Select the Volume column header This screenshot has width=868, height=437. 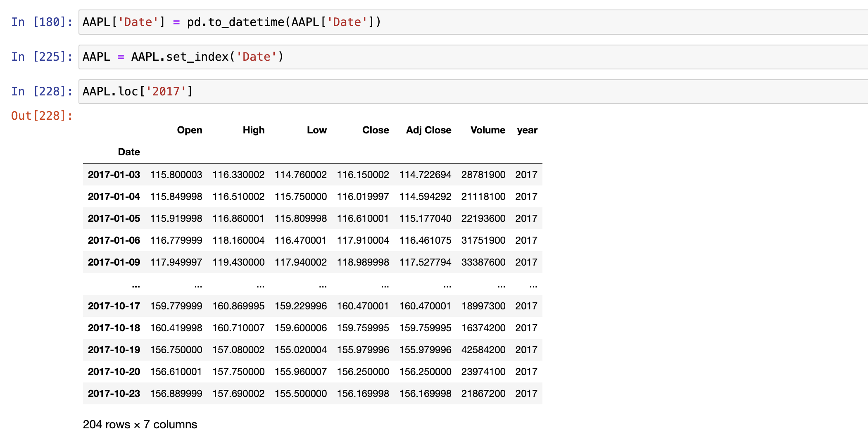click(488, 130)
